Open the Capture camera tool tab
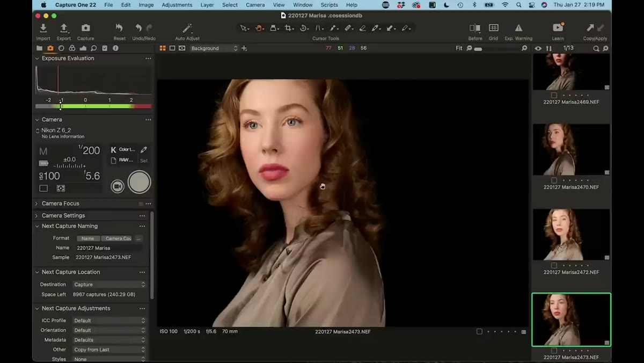 (x=50, y=48)
